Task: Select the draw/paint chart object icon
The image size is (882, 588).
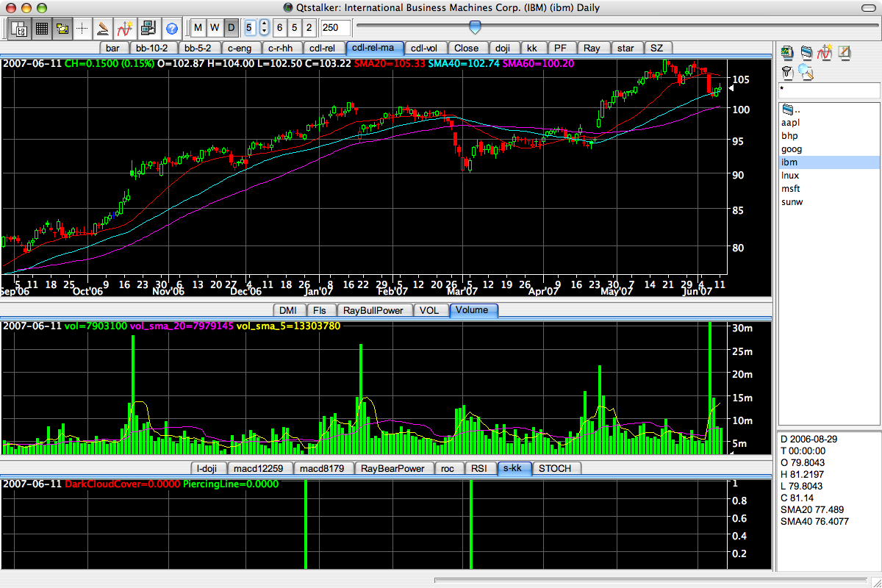Action: 104,29
